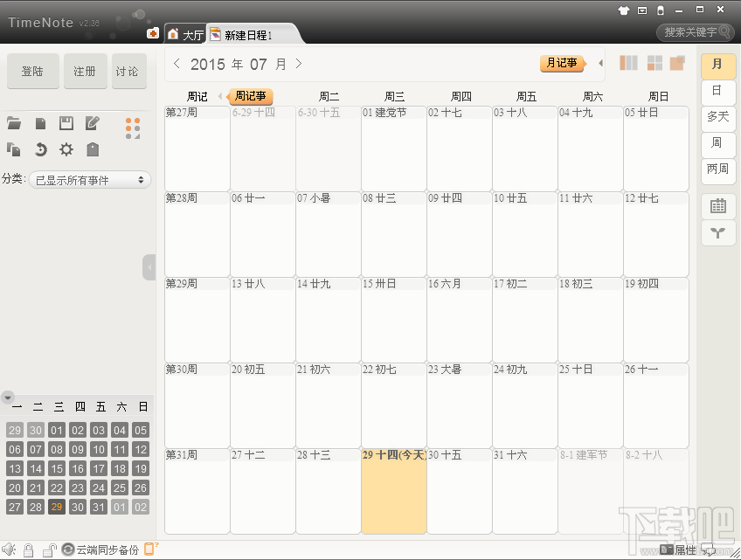The image size is (741, 560).
Task: Switch to the 大厅 tab
Action: pos(186,34)
